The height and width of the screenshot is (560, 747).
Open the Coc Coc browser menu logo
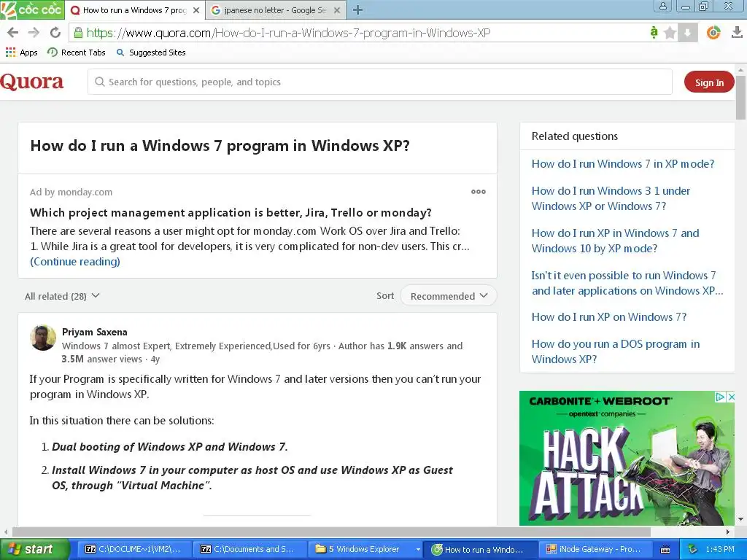(x=32, y=9)
